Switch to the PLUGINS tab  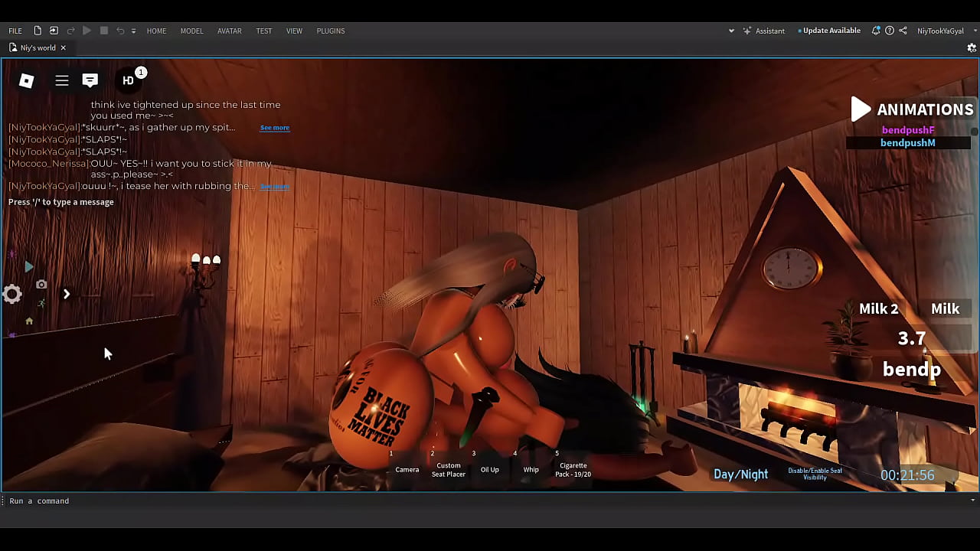[331, 31]
